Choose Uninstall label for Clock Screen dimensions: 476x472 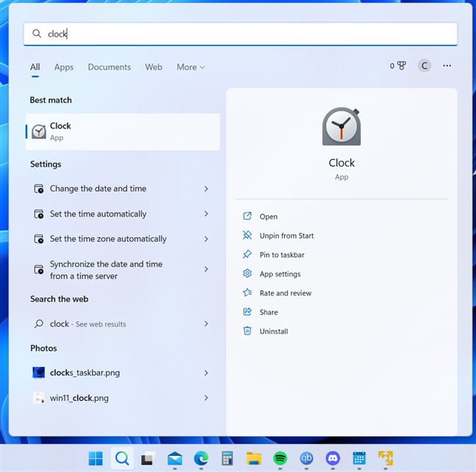[x=273, y=331]
